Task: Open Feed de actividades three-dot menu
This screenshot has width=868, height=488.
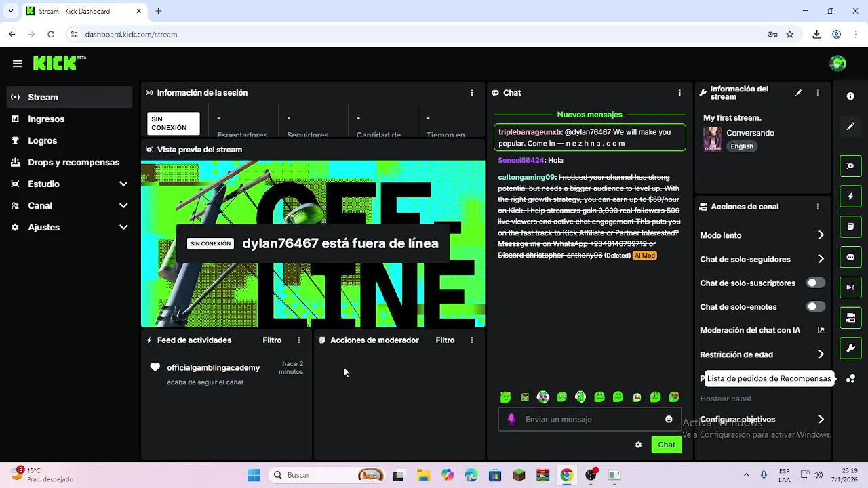Action: pyautogui.click(x=299, y=340)
